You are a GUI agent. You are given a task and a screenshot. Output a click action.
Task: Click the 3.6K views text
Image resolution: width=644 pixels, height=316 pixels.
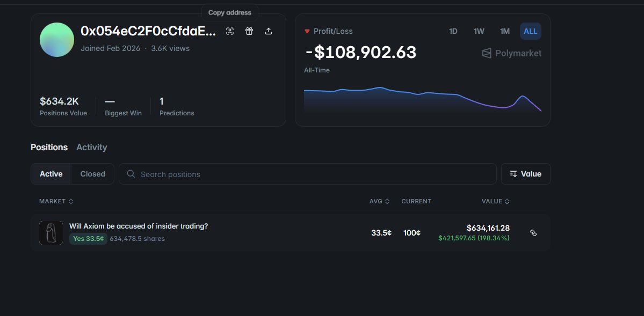pos(170,48)
